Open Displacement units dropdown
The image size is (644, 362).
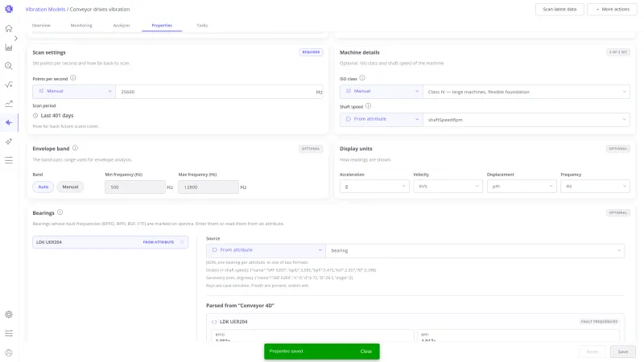coord(522,187)
